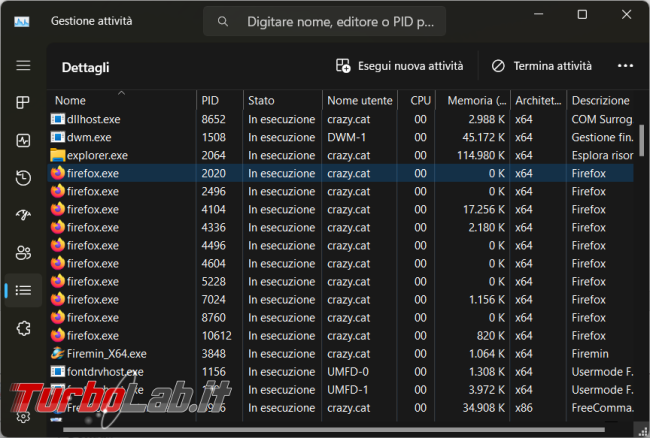Select the Firemin_X64.exe process name

tap(107, 353)
